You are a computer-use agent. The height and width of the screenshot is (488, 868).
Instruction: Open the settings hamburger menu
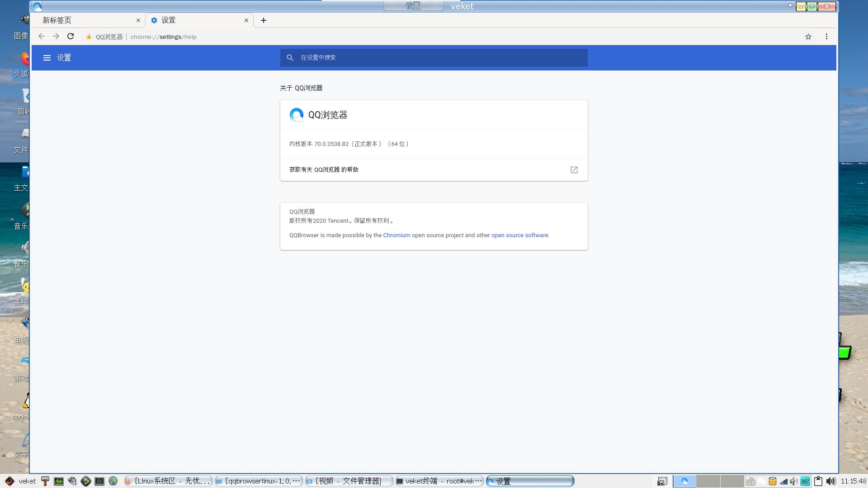[x=47, y=58]
